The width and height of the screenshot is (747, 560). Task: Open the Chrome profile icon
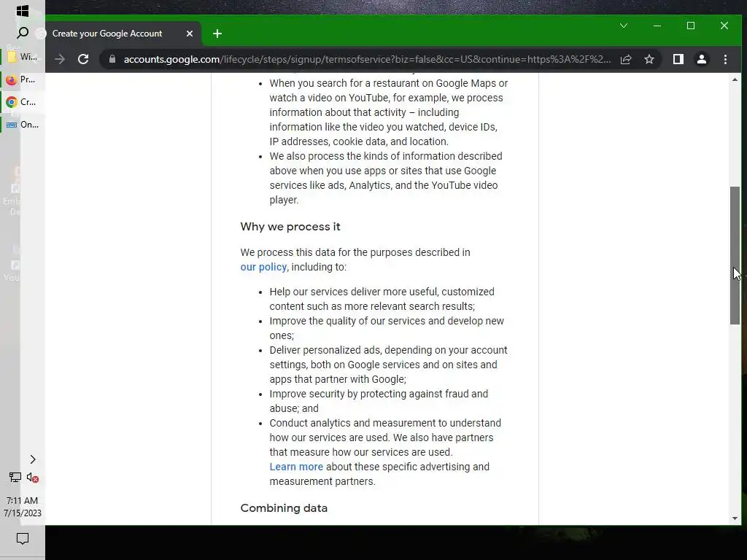(x=702, y=59)
